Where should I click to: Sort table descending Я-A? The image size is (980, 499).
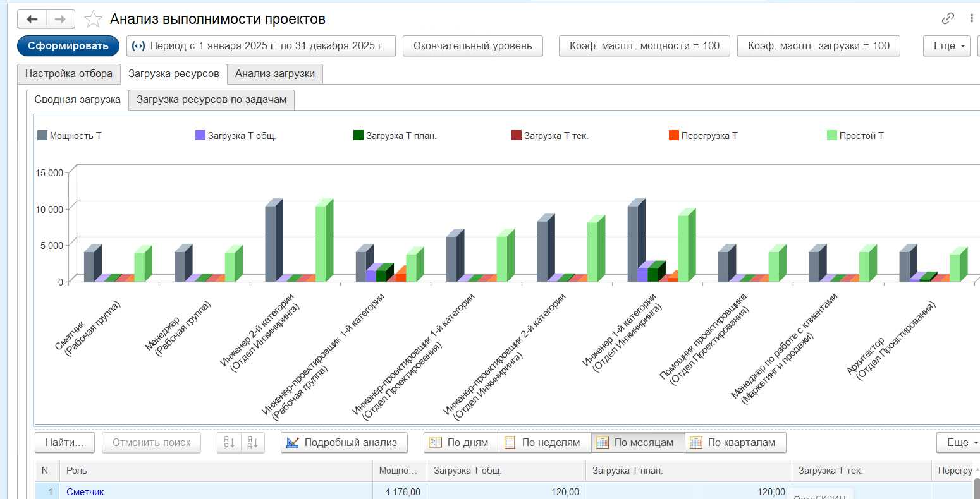coord(252,442)
